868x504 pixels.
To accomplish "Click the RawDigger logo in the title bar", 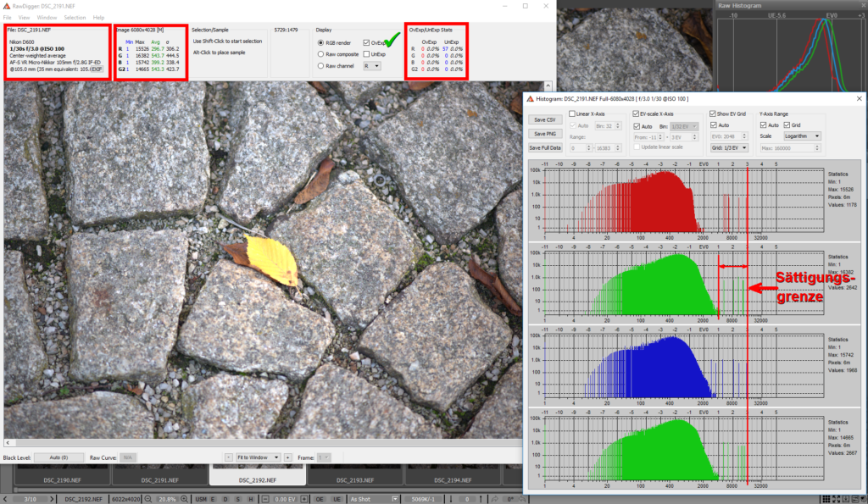I will click(x=8, y=5).
